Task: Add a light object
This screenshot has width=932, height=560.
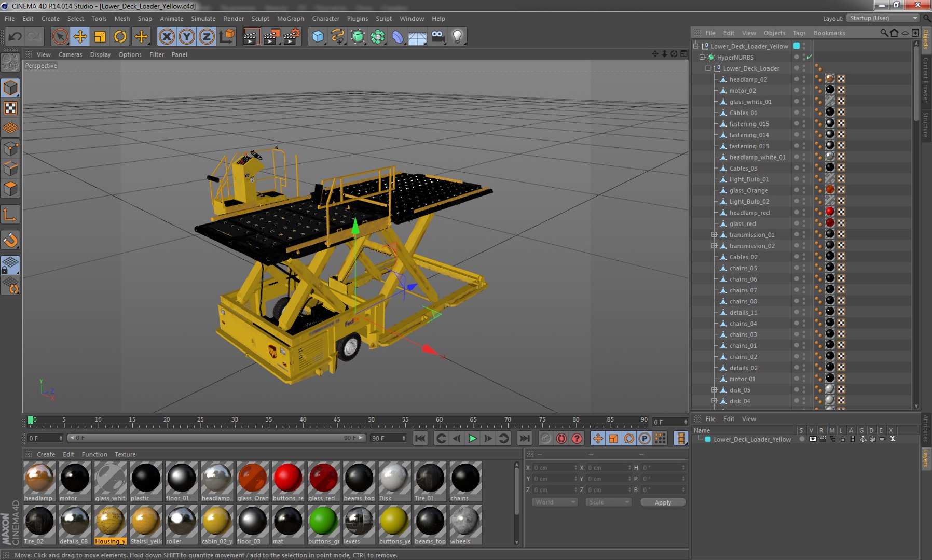Action: 457,36
